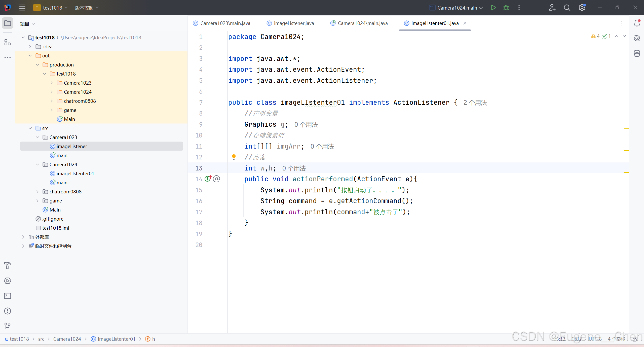This screenshot has width=644, height=347.
Task: Open the Build hammer tool window
Action: pyautogui.click(x=8, y=266)
